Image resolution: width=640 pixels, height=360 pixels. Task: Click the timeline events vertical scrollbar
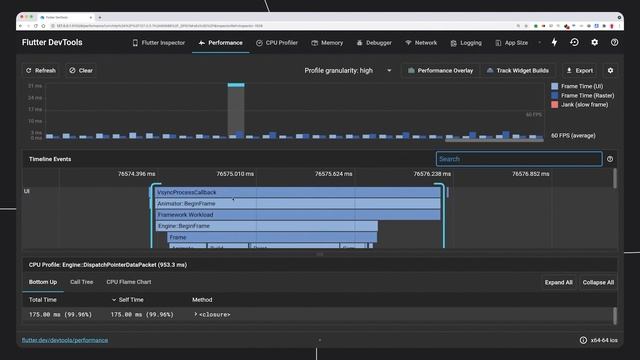[615, 178]
